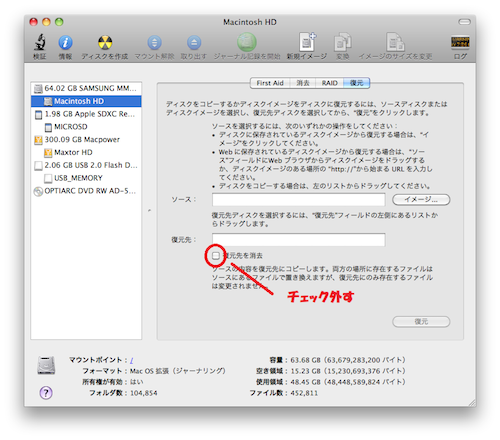Viewport: 500px width, 440px height.
Task: Select the Maxtor HD volume
Action: (86, 152)
